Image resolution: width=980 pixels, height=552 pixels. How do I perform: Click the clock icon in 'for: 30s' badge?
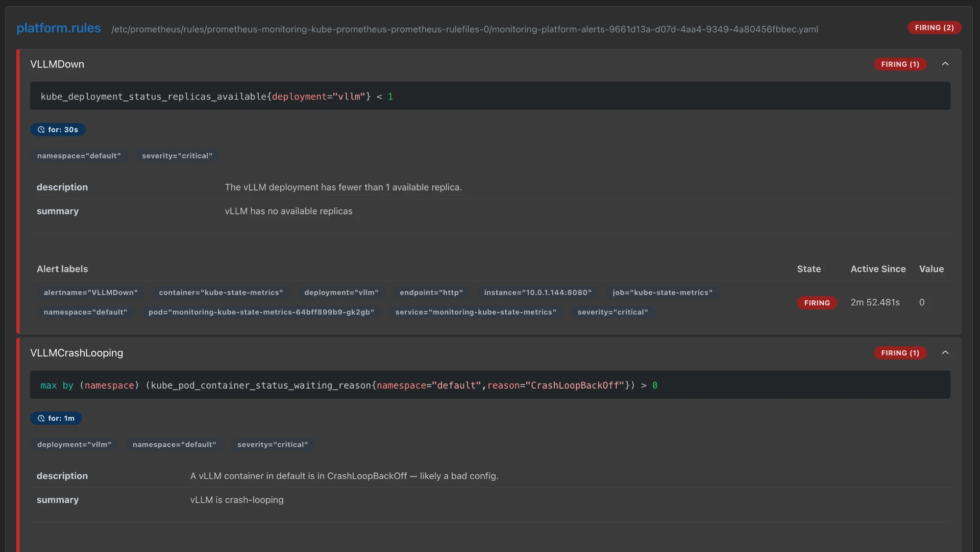pos(41,130)
